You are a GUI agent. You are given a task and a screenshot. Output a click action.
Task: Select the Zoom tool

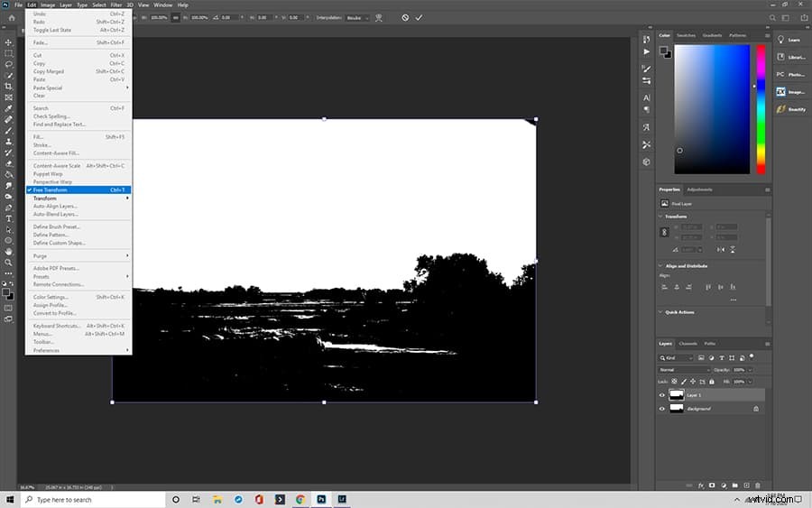(8, 263)
